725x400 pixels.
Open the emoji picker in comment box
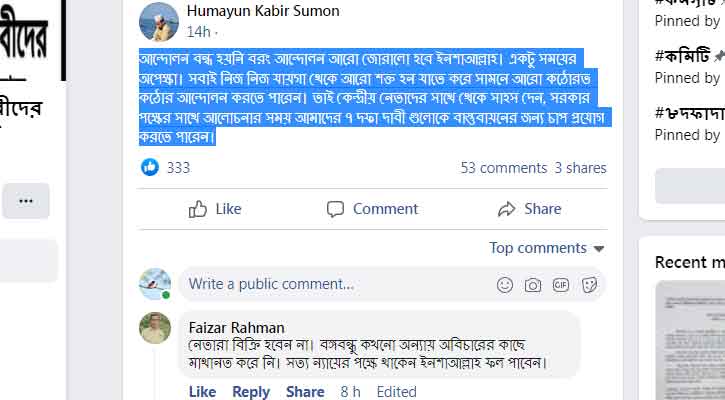pyautogui.click(x=505, y=285)
